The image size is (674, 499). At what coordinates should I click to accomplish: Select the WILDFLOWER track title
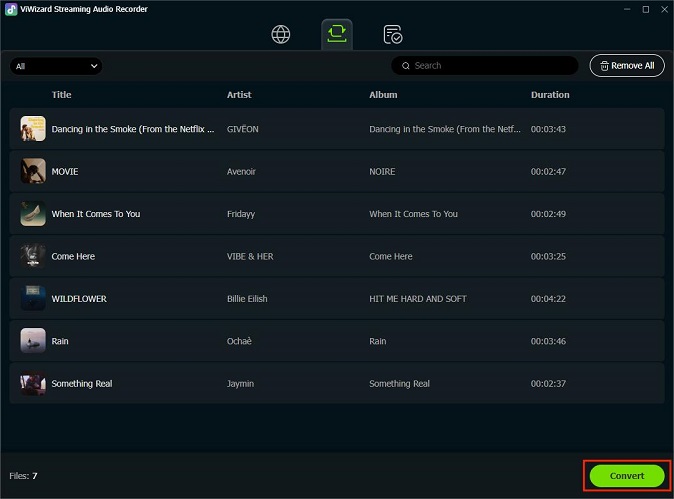(79, 299)
